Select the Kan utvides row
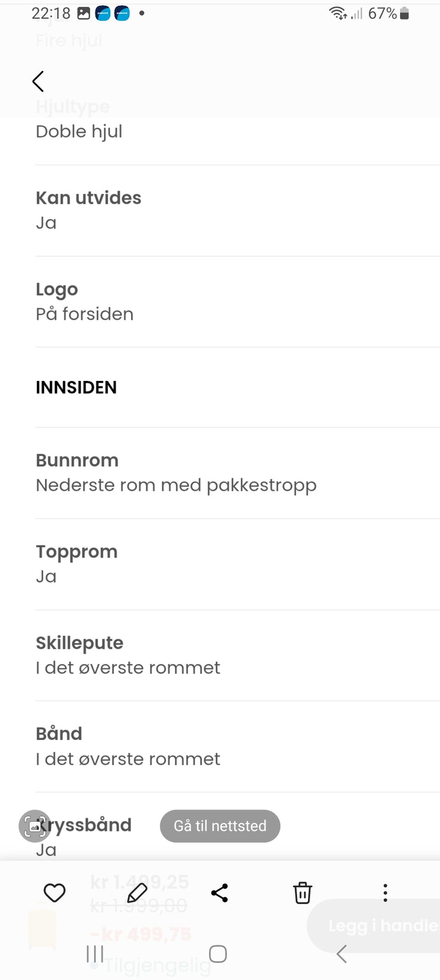The width and height of the screenshot is (440, 980). click(237, 211)
